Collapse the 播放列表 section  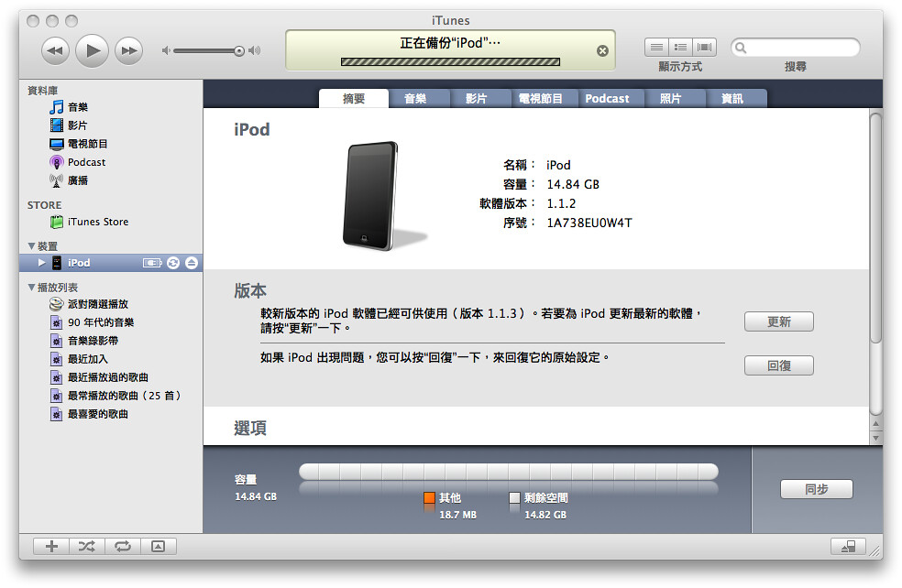[30, 287]
